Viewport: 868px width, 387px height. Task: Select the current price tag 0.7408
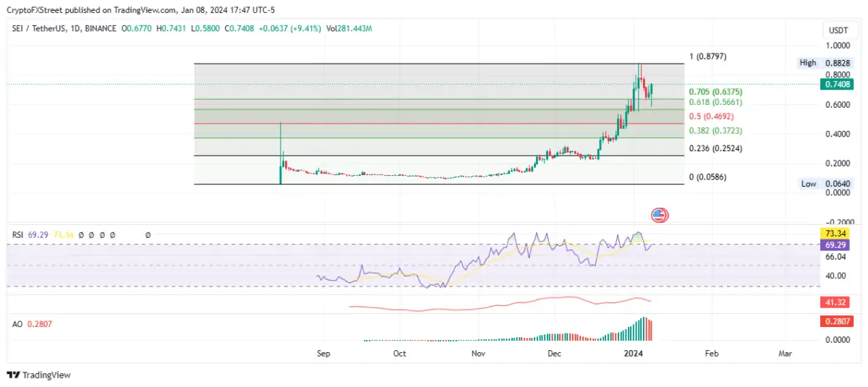837,85
